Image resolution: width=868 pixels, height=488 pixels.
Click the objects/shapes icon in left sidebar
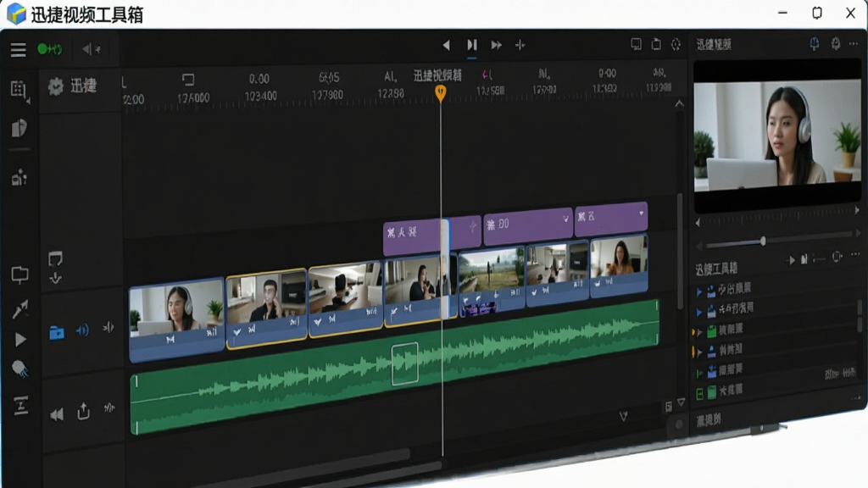click(19, 177)
